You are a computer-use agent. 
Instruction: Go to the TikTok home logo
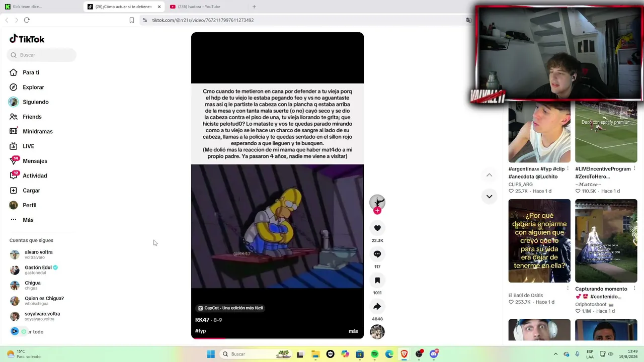coord(27,39)
